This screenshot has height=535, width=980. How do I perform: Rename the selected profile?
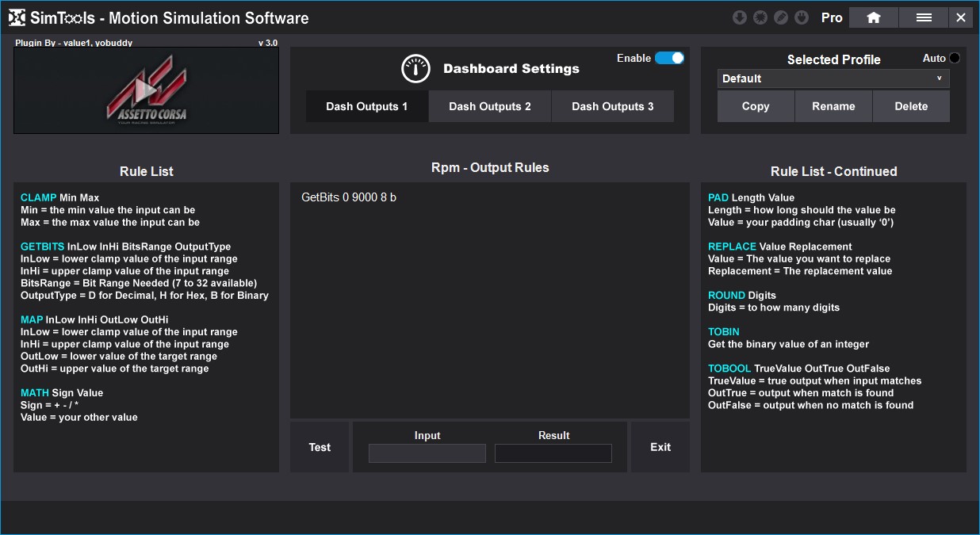click(833, 106)
